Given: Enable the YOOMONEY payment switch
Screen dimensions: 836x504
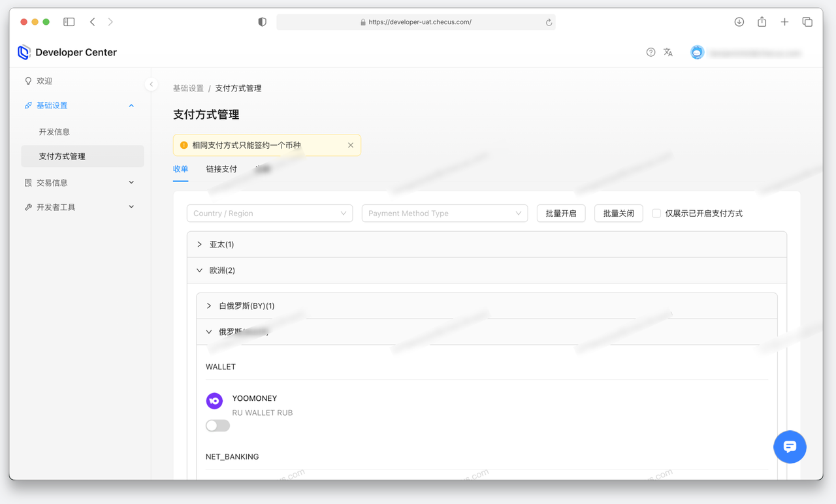Looking at the screenshot, I should (x=217, y=426).
